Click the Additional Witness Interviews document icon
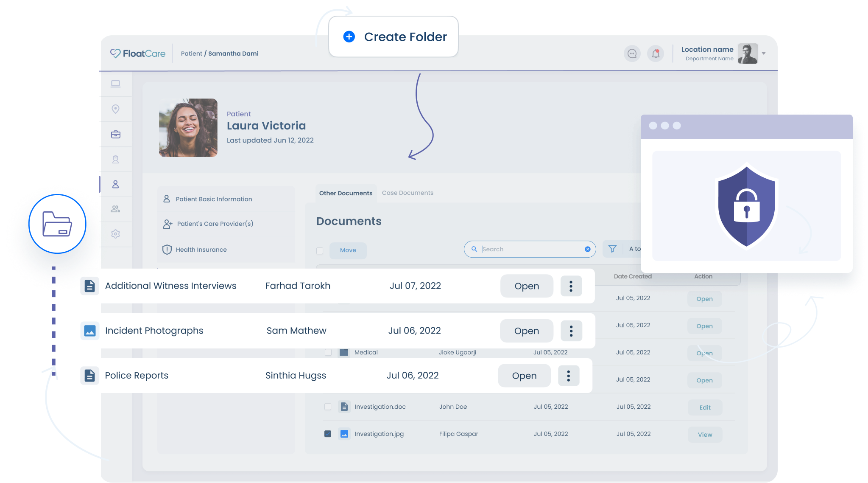 click(x=89, y=286)
